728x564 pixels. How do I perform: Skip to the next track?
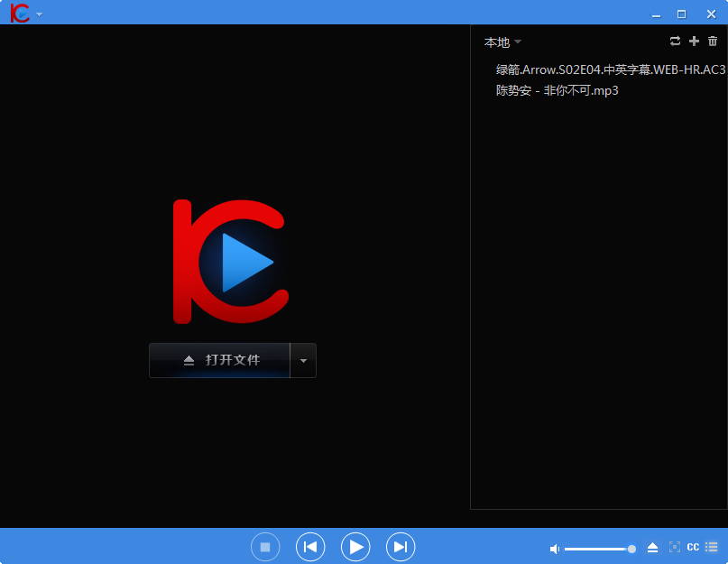pyautogui.click(x=401, y=547)
